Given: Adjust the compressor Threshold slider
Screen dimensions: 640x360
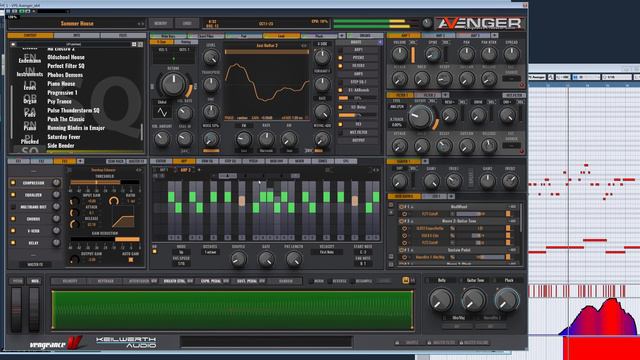Looking at the screenshot, I should [105, 182].
